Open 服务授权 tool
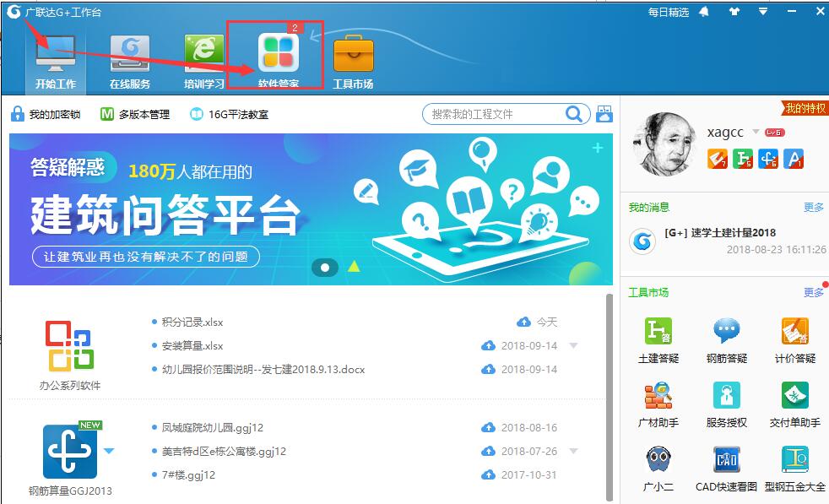This screenshot has width=829, height=504. tap(727, 404)
